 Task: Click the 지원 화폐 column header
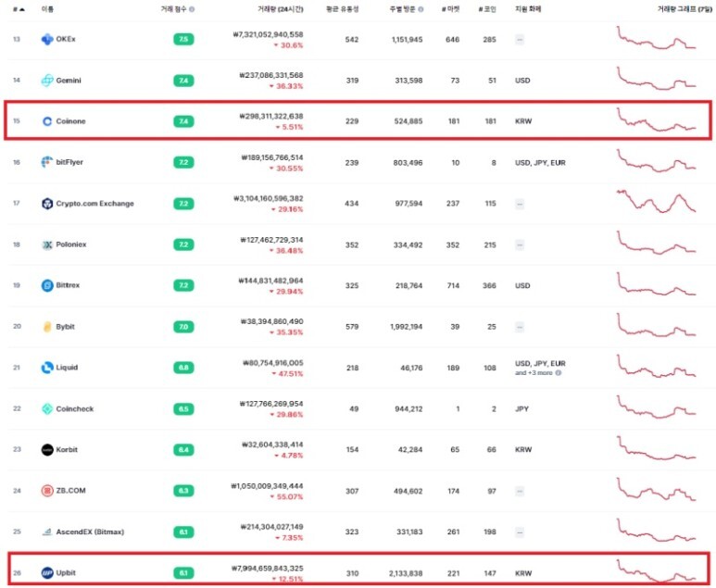click(x=528, y=9)
